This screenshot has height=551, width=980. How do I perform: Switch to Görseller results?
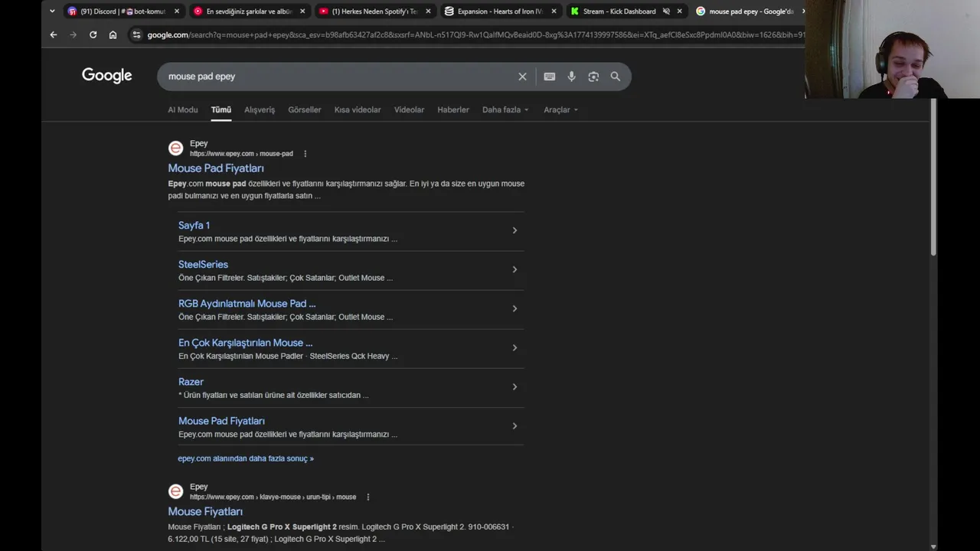tap(305, 109)
